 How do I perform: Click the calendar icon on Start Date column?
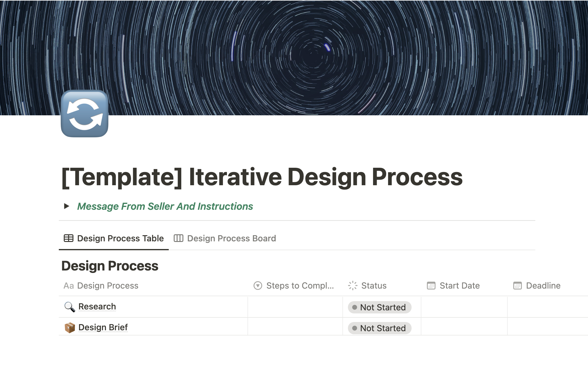tap(431, 286)
